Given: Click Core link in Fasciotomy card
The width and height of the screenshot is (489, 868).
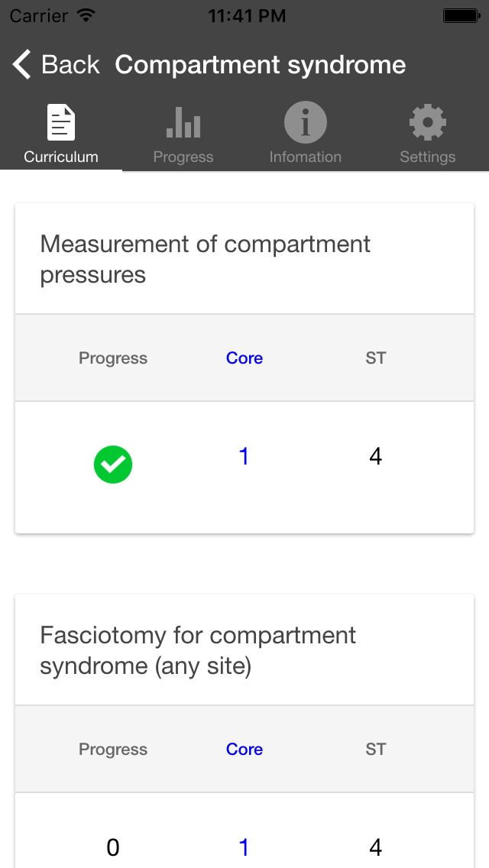Looking at the screenshot, I should [x=244, y=750].
